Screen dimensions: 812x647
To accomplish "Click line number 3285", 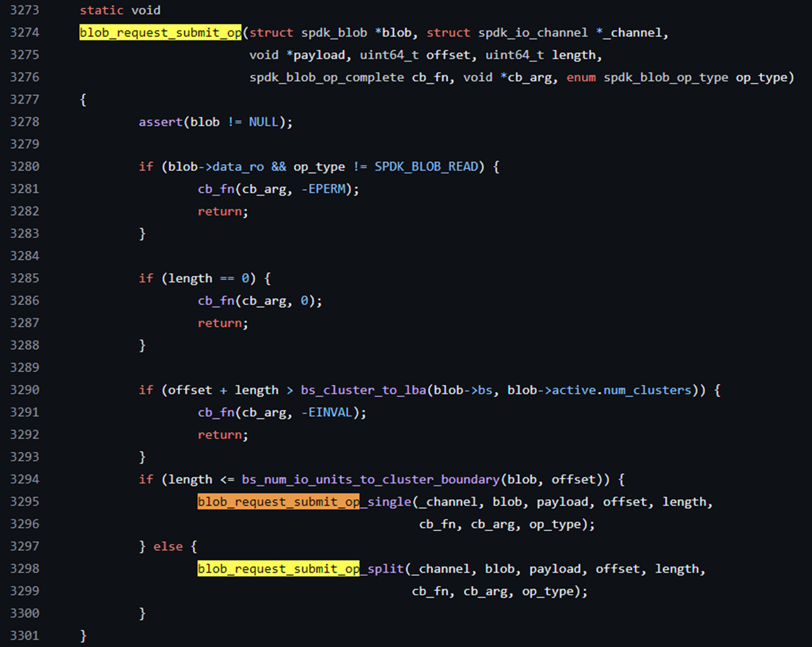I will tap(25, 278).
